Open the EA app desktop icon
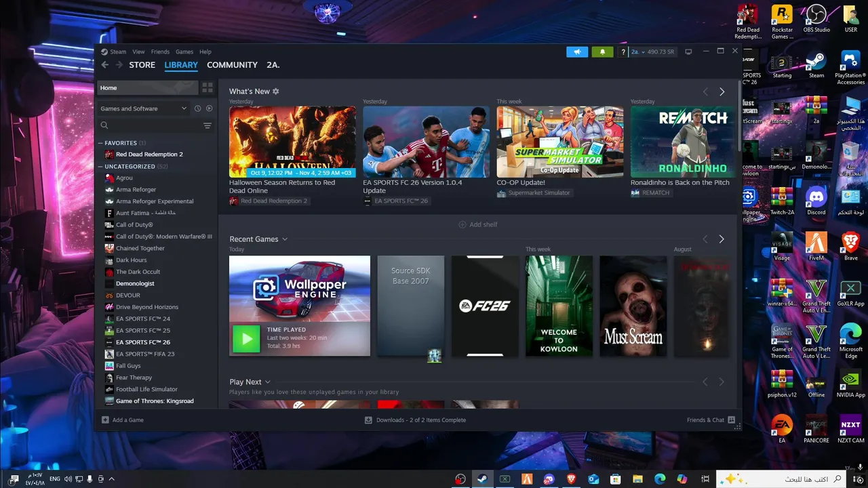This screenshot has height=488, width=868. tap(782, 430)
